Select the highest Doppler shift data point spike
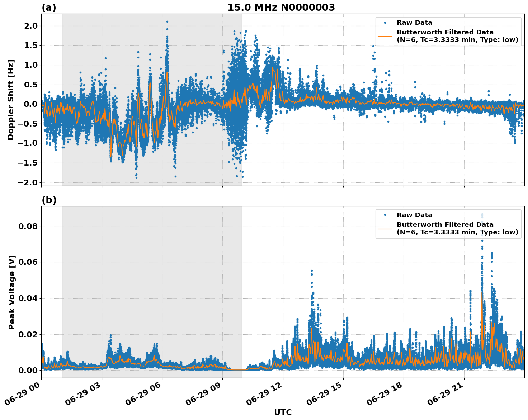Screen dimensions: 528x420 [x=167, y=22]
